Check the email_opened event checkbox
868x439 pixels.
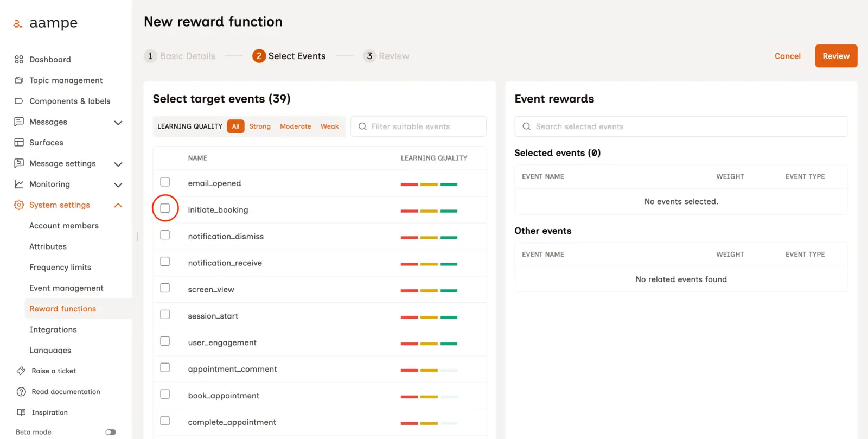165,182
